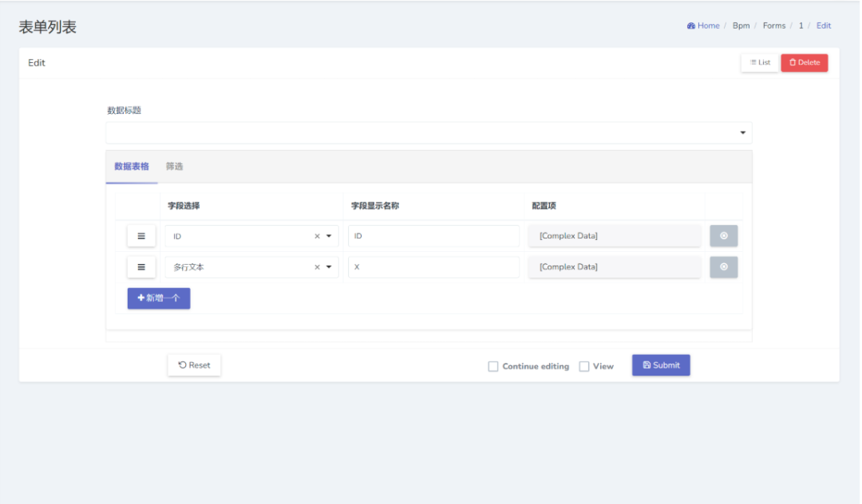
Task: Click the 字段显示名称 column header
Action: point(375,206)
